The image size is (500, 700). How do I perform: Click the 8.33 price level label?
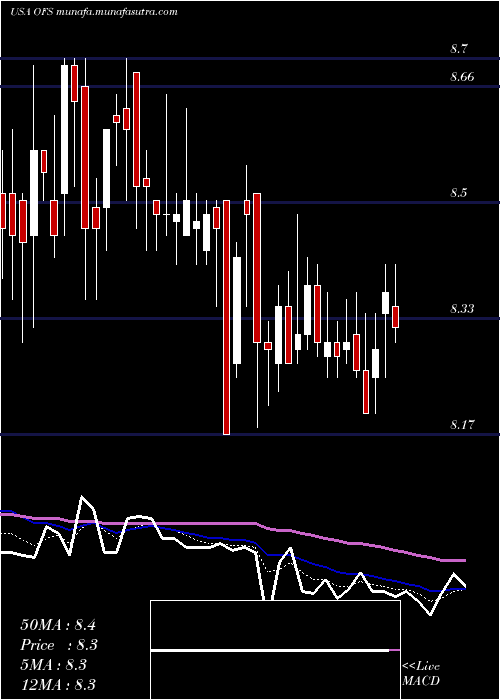point(462,308)
